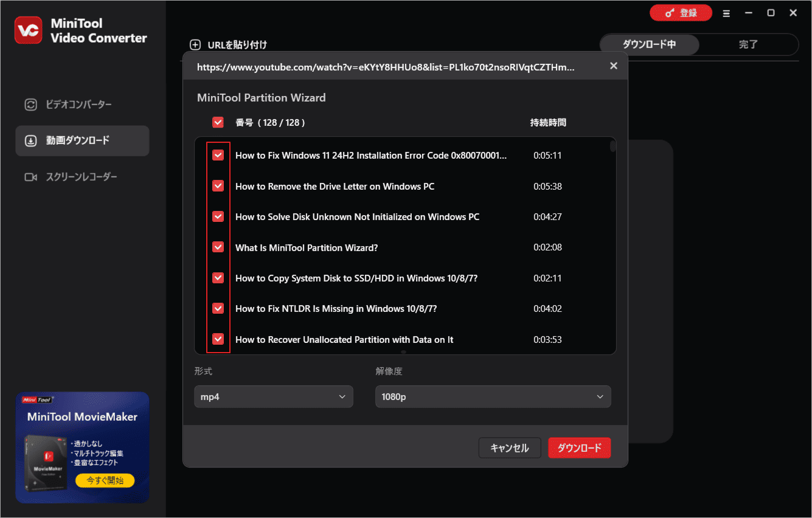
Task: Uncheck How to Solve Disk Unknown Not Initialized video
Action: click(x=218, y=216)
